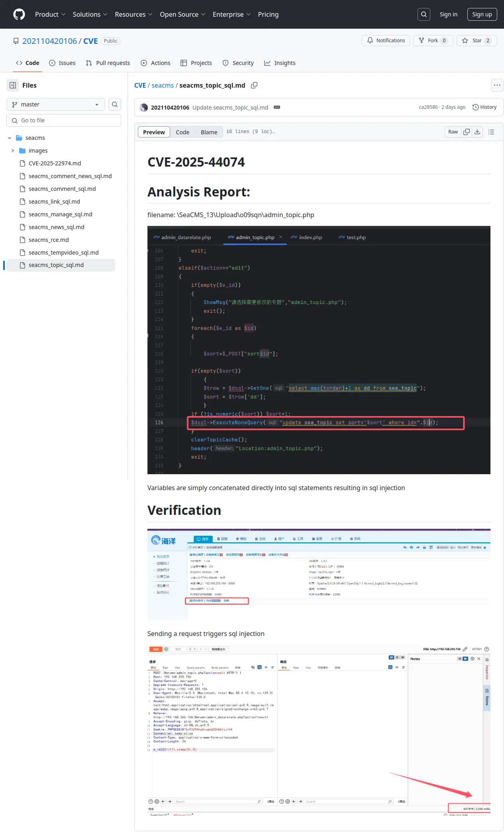Screen dimensions: 504x838
Task: Open the Insights tab
Action: (x=280, y=63)
